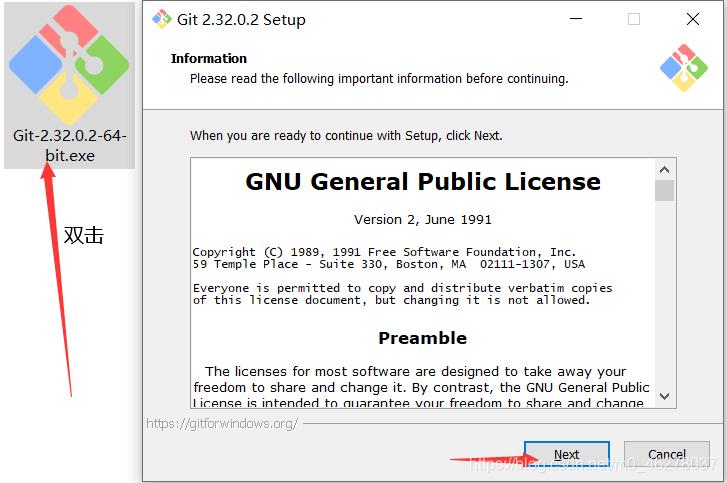
Task: Cancel the Git setup
Action: [667, 454]
